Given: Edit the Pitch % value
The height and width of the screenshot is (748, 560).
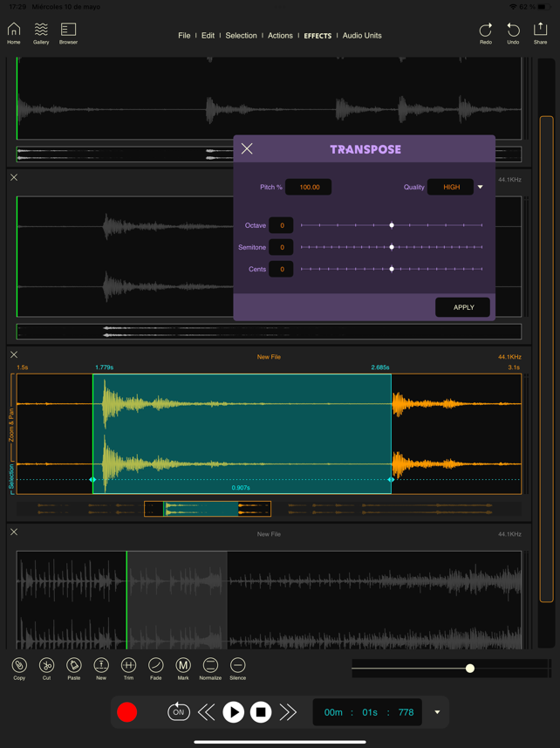Looking at the screenshot, I should (309, 187).
